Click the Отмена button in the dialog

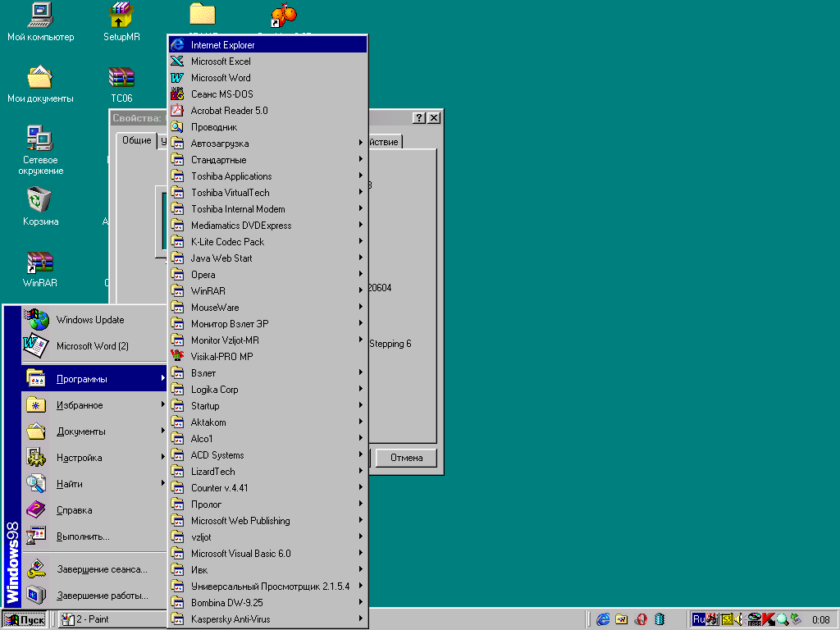coord(406,458)
